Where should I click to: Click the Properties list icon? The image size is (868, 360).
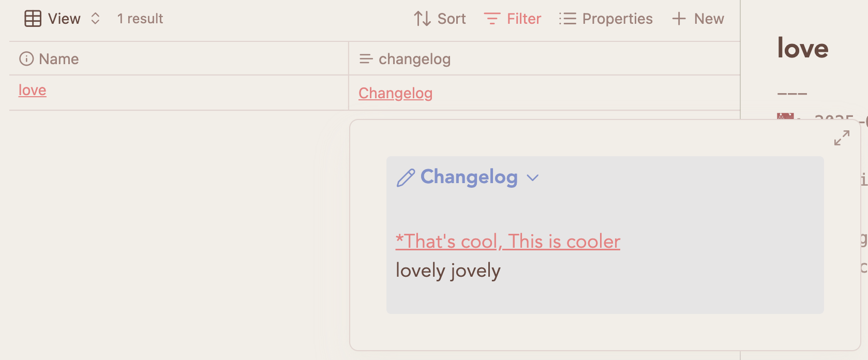567,19
